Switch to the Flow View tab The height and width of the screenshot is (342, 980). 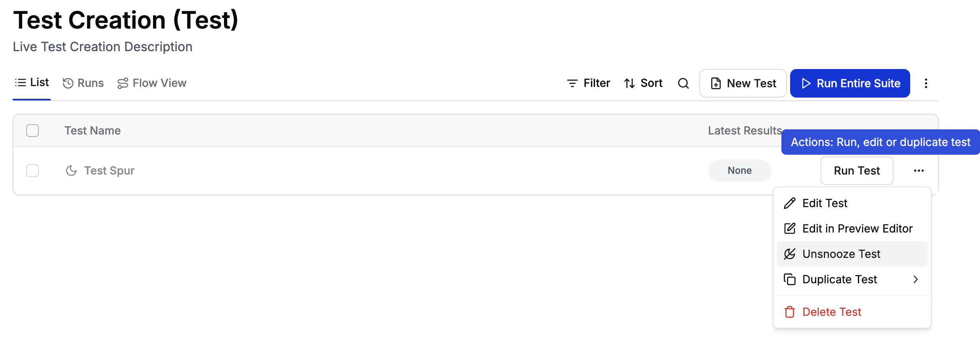tap(152, 83)
